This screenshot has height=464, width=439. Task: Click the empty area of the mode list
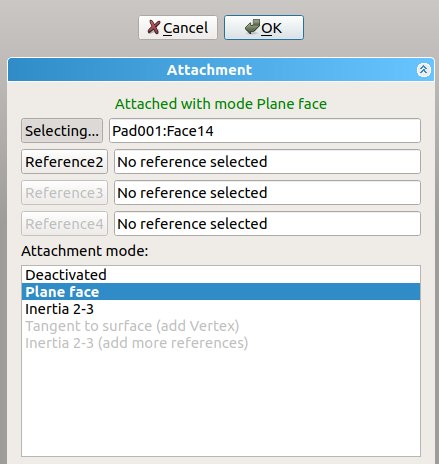point(221,403)
